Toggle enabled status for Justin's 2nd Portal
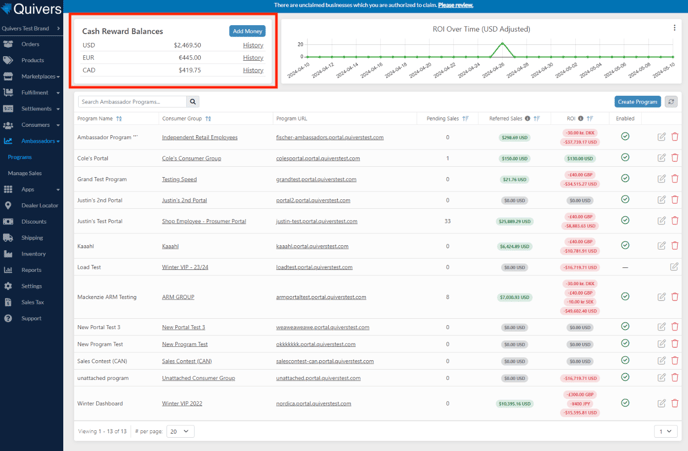This screenshot has height=451, width=688. 625,199
